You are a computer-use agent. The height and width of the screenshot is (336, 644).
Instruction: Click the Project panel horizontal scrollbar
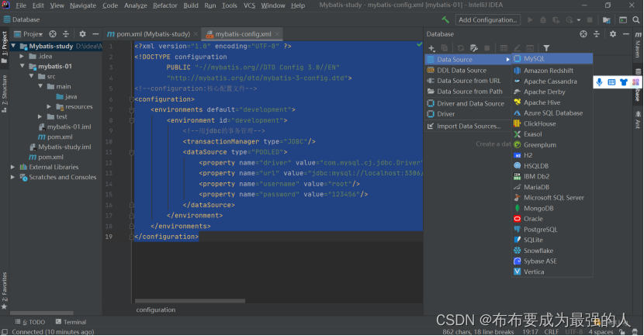coord(41,313)
